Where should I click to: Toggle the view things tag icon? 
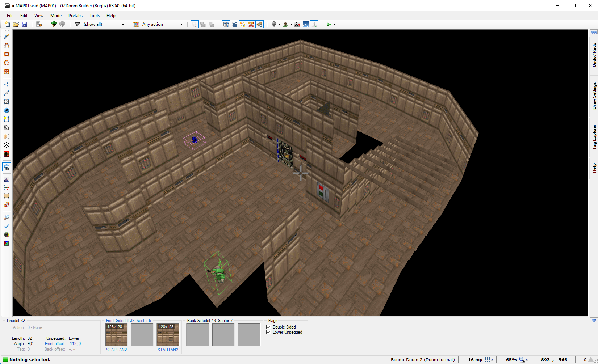pyautogui.click(x=243, y=24)
